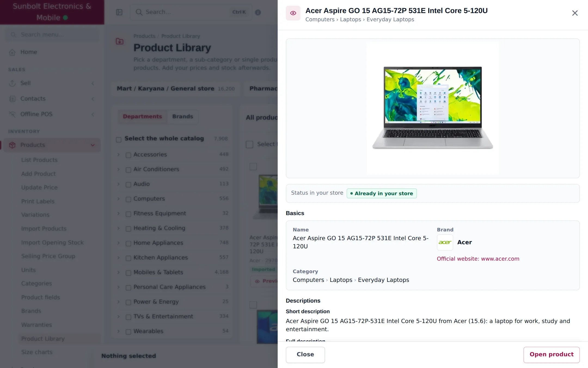Click the Already in your store badge

382,194
